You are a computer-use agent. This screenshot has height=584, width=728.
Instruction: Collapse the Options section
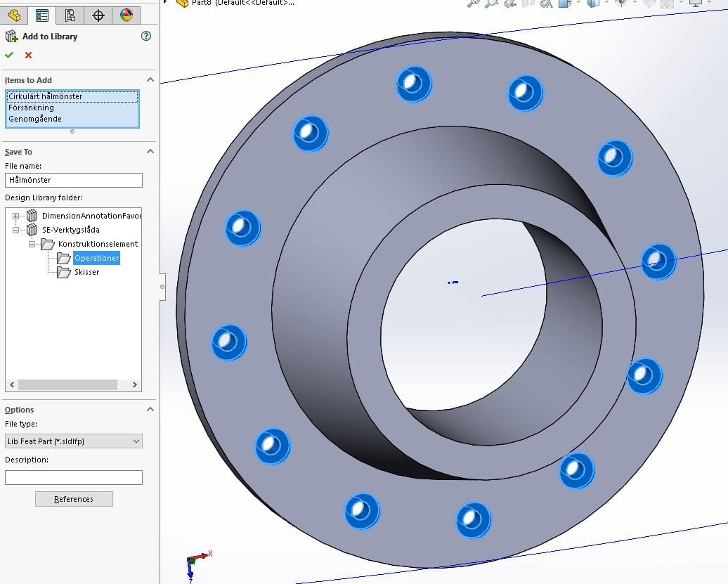[150, 410]
